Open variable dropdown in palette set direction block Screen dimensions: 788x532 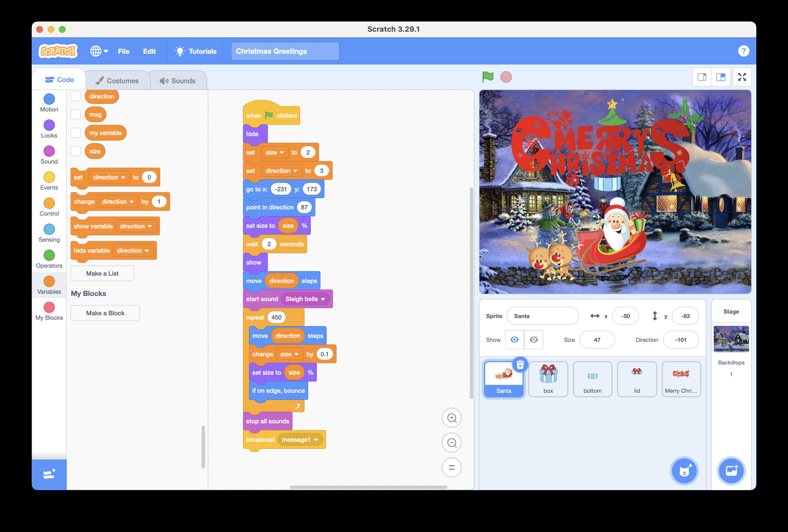click(x=110, y=177)
